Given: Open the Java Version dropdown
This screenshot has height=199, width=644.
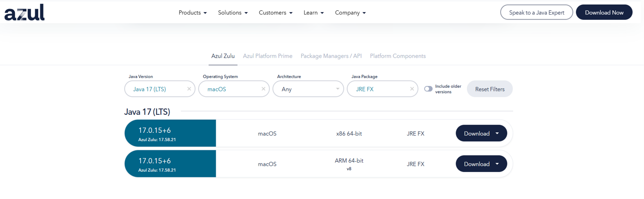Looking at the screenshot, I should [x=155, y=89].
